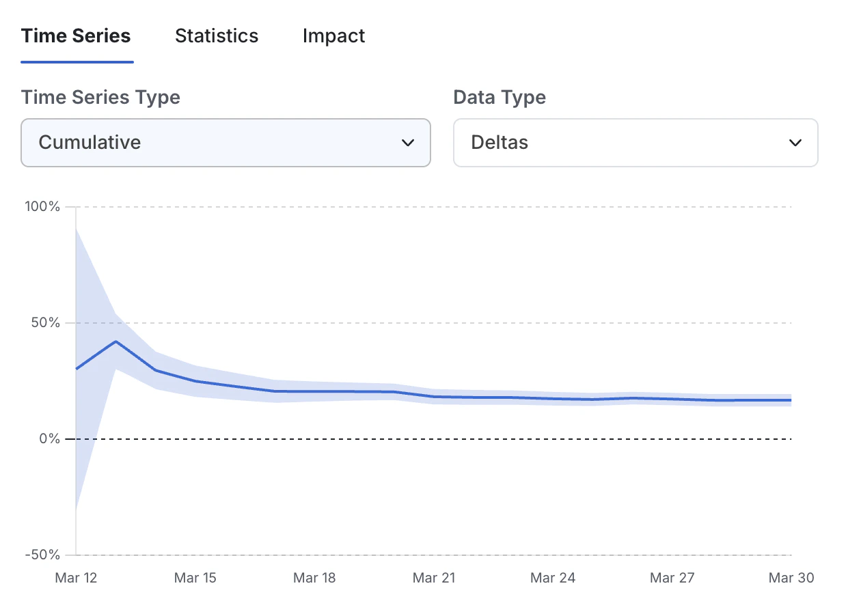Screen dimensions: 861x616
Task: Click the Time Series Type label
Action: pyautogui.click(x=100, y=97)
